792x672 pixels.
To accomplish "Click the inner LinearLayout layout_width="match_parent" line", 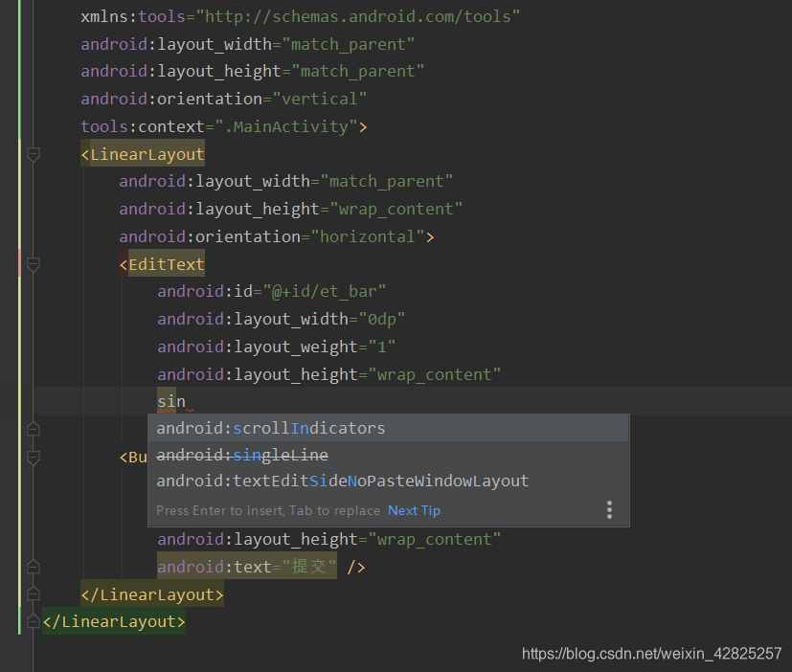I will (x=286, y=181).
